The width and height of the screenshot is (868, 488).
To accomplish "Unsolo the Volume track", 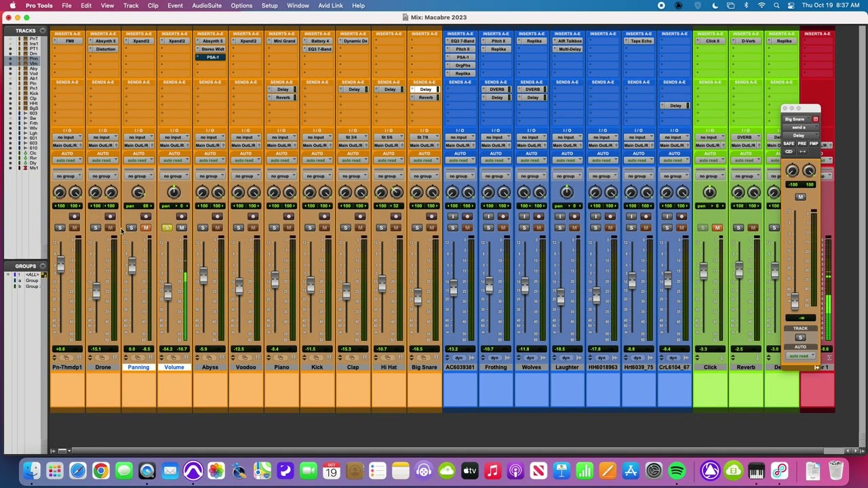I will [167, 228].
